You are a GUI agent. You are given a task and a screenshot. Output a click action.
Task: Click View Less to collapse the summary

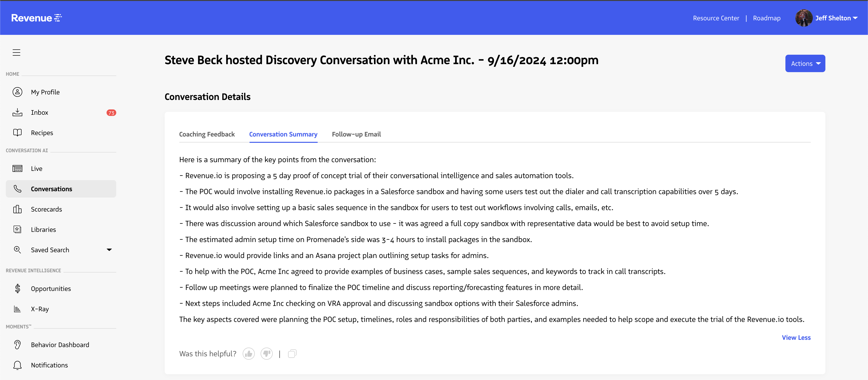coord(796,338)
